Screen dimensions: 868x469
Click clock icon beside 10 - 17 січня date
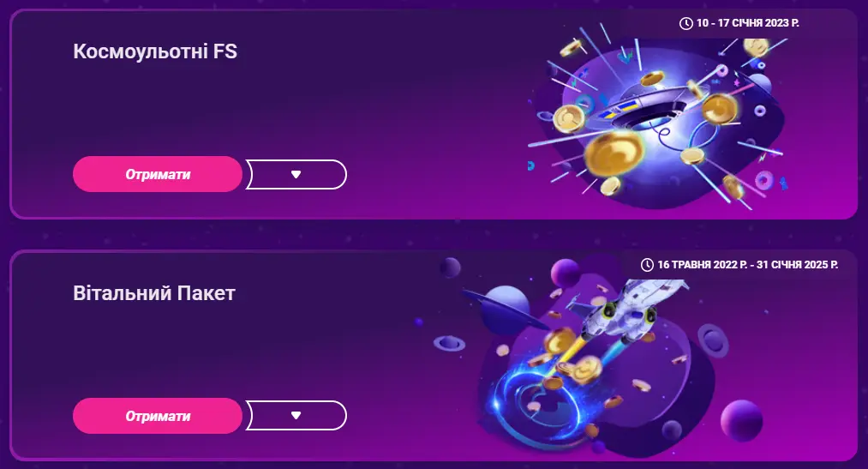(685, 23)
